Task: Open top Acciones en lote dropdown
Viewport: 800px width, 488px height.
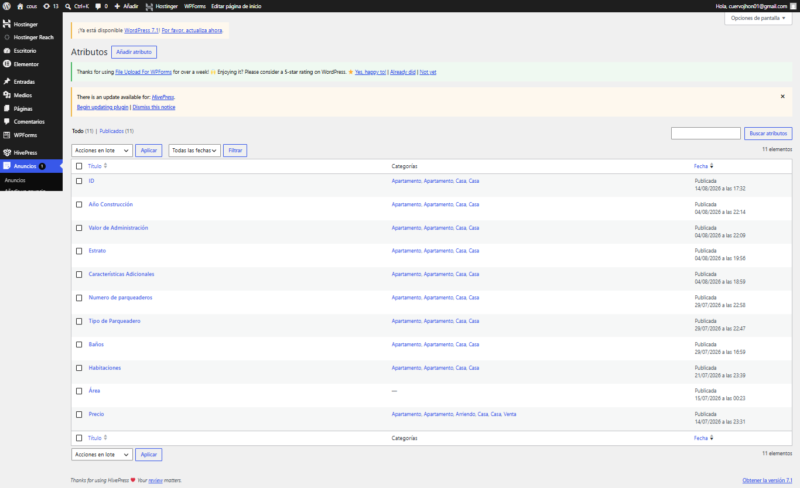Action: coord(102,150)
